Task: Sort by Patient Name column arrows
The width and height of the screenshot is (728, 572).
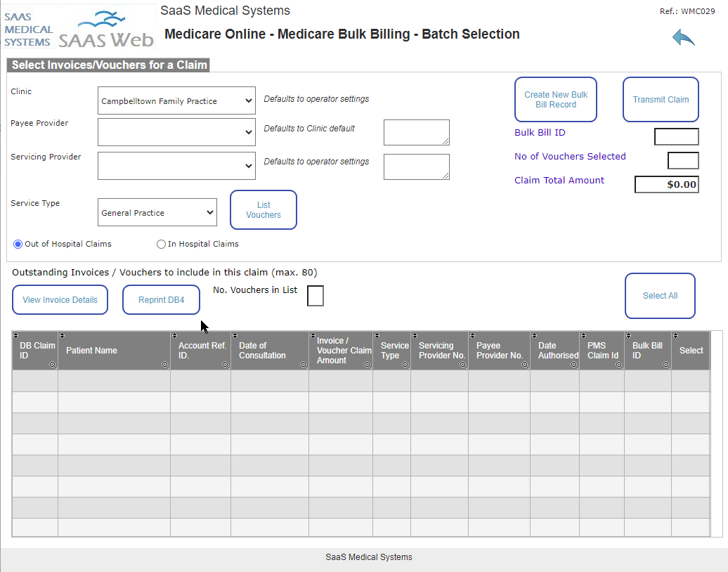Action: coord(63,335)
